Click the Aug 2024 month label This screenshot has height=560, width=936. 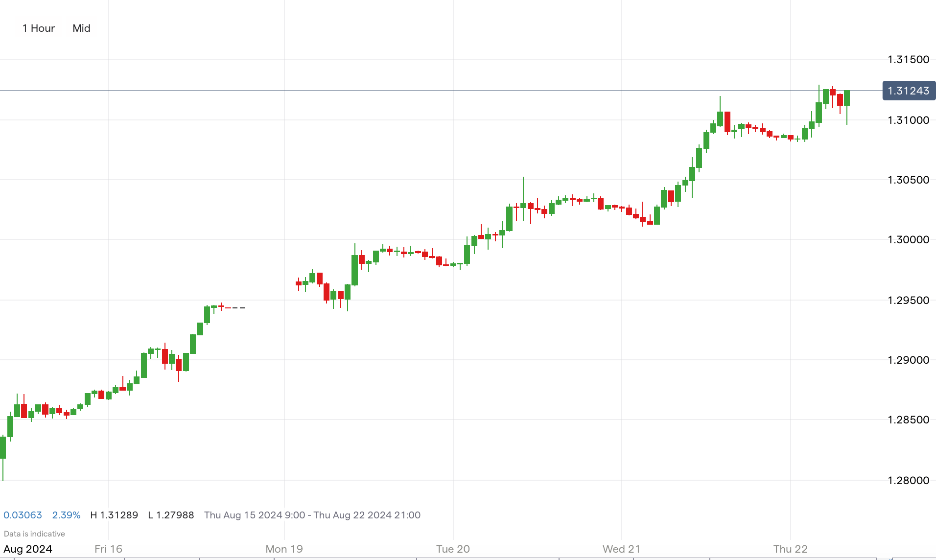(28, 549)
